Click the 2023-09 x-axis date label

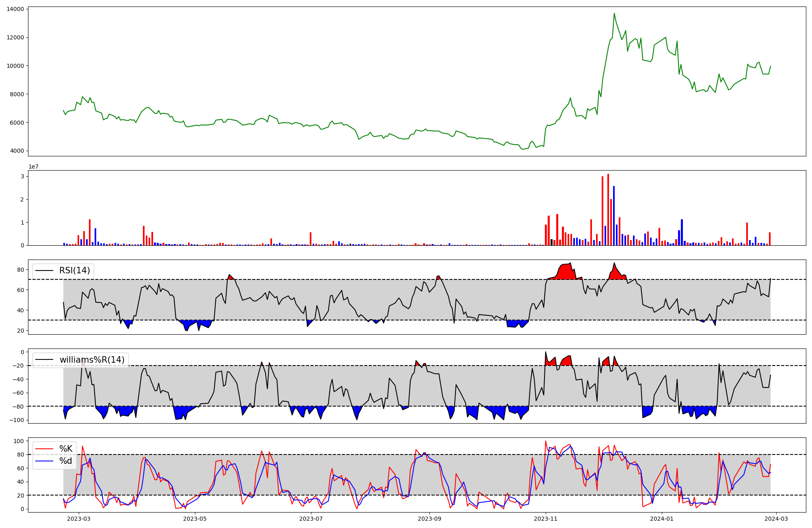(429, 519)
